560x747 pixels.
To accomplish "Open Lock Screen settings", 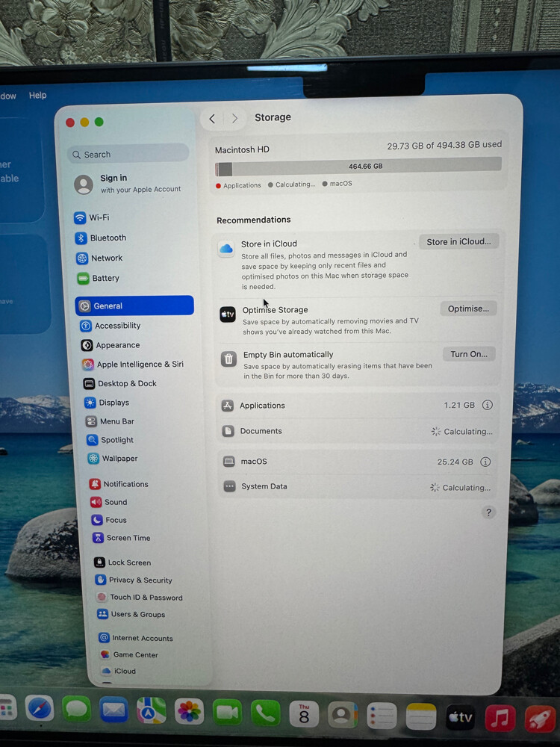I will 123,562.
